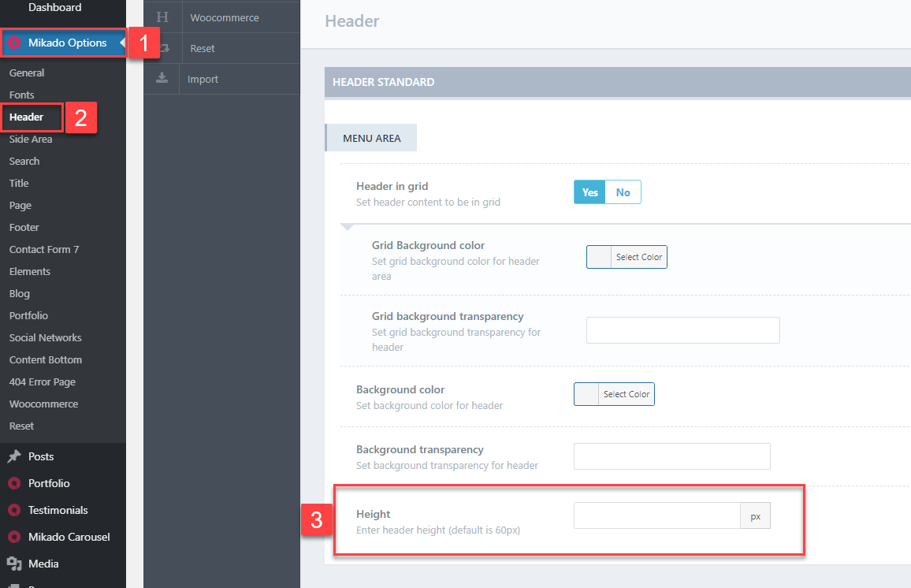The height and width of the screenshot is (588, 911).
Task: Open Background color Select Color picker
Action: point(627,394)
